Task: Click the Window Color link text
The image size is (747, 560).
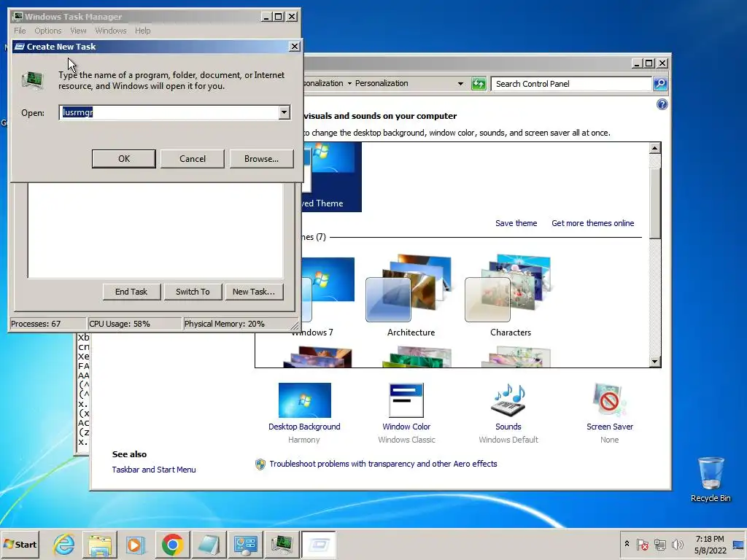Action: [406, 427]
